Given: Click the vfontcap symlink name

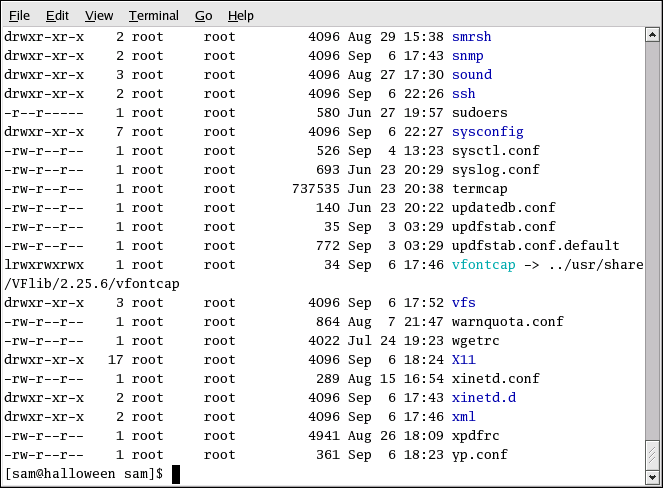Looking at the screenshot, I should (487, 265).
